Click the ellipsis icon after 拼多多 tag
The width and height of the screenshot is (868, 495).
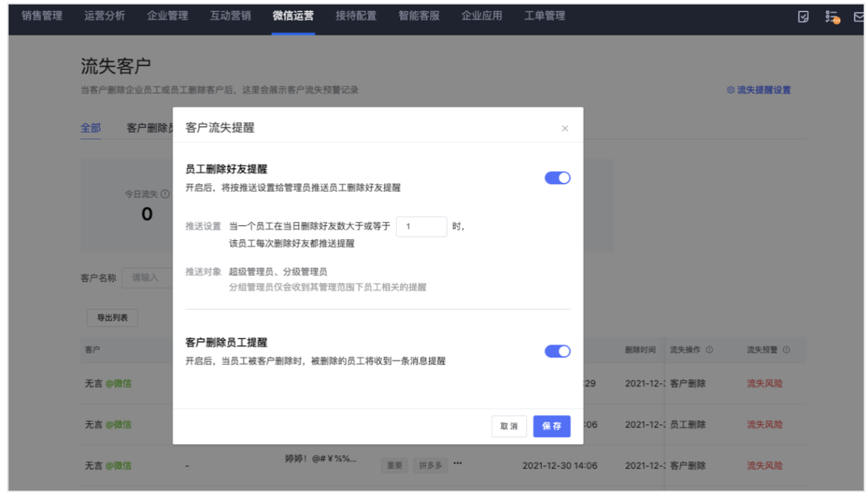[x=458, y=464]
